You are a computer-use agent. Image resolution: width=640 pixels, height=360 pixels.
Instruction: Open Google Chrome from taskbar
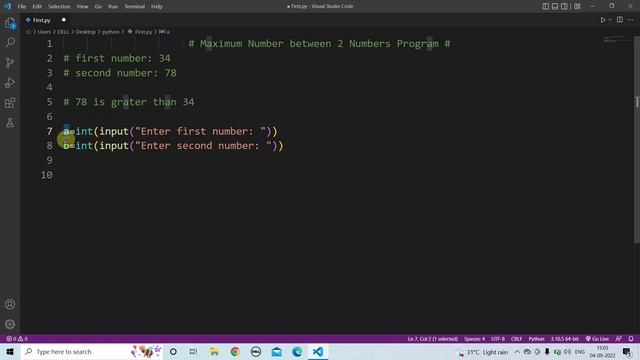tap(235, 351)
